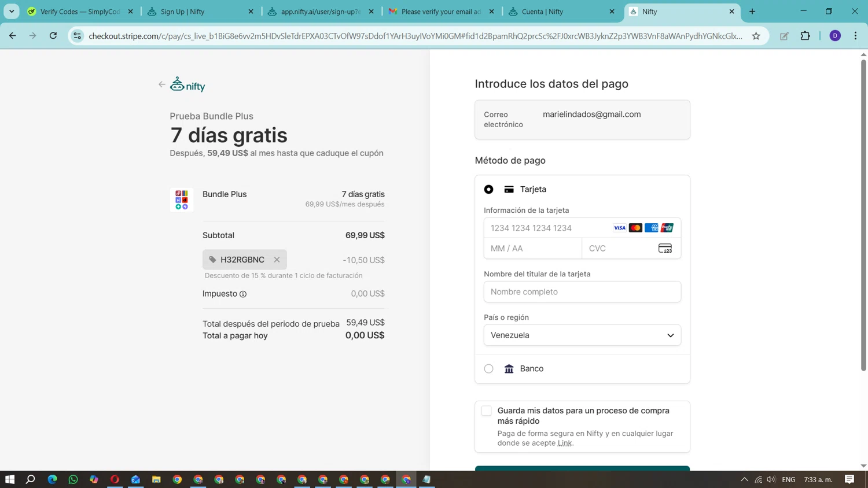Viewport: 868px width, 488px height.
Task: Bookmark this page with the star icon
Action: pyautogui.click(x=756, y=36)
